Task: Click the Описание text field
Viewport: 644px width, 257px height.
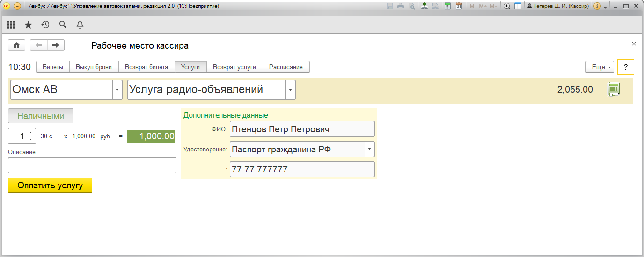Action: click(x=92, y=165)
